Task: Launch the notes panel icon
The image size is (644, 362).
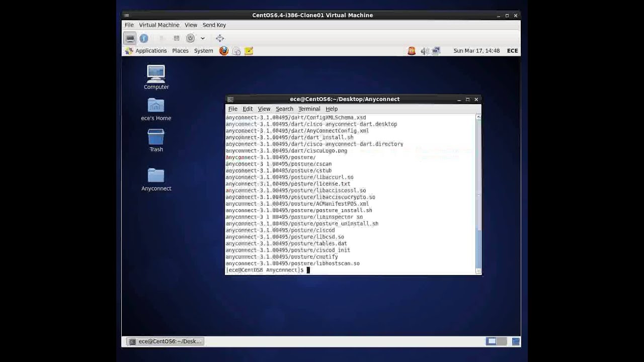Action: tap(249, 51)
